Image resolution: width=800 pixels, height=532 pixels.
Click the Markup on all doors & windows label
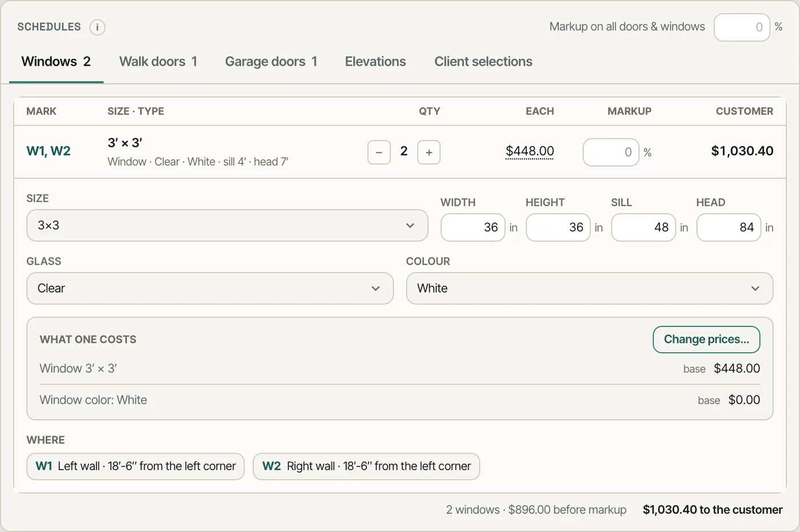(x=627, y=27)
